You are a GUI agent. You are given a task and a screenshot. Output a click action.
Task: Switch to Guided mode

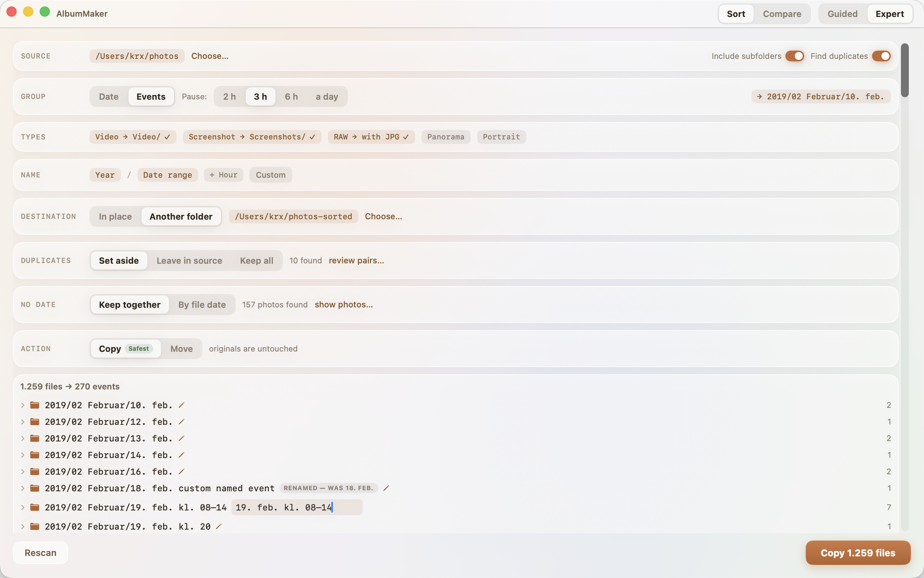[842, 14]
